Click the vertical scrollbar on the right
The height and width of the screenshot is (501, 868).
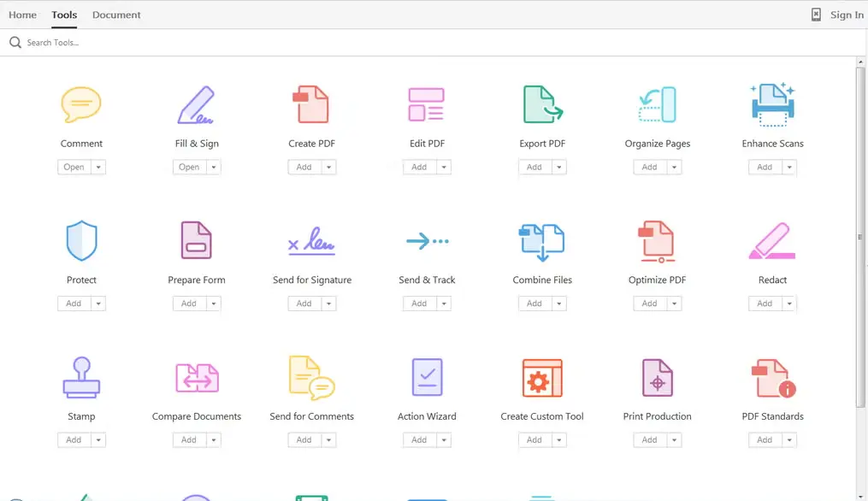pos(859,235)
